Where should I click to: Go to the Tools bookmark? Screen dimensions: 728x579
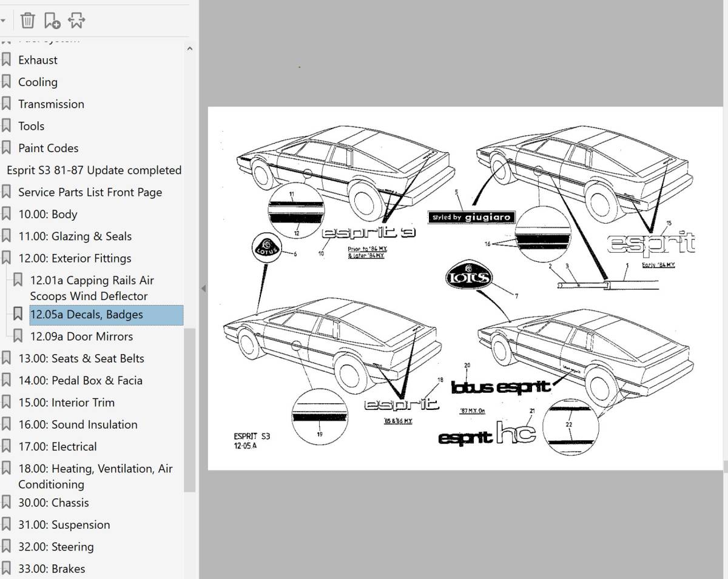pyautogui.click(x=31, y=126)
